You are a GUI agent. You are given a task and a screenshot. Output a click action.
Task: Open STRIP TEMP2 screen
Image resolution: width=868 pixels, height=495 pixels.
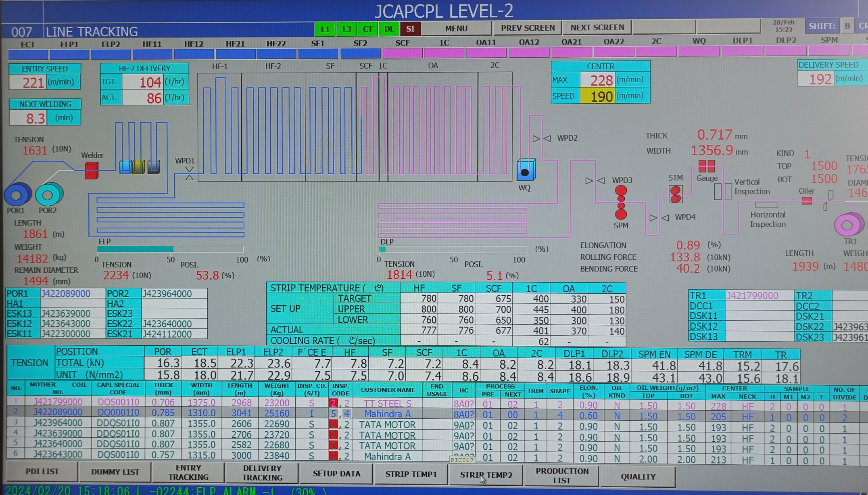pos(486,475)
